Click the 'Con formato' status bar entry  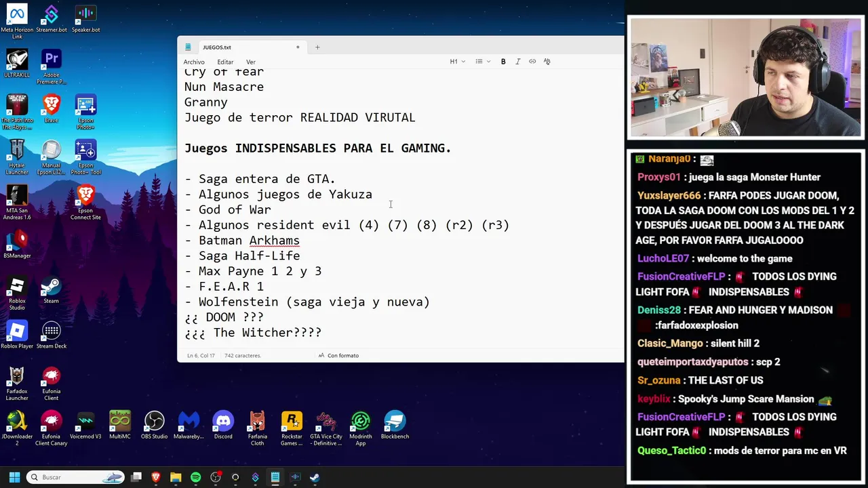click(338, 355)
